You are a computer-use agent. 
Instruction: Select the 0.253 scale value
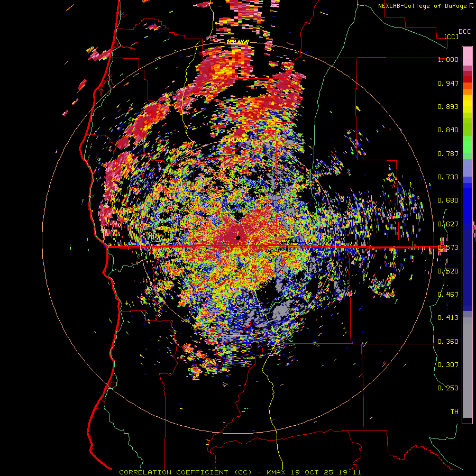[448, 388]
